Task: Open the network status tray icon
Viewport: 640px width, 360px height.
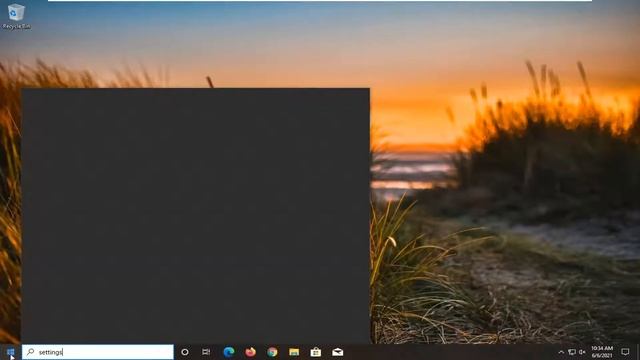Action: coord(572,352)
